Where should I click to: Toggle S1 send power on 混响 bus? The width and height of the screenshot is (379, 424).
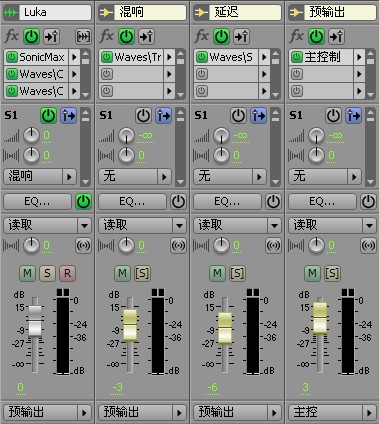coord(143,116)
